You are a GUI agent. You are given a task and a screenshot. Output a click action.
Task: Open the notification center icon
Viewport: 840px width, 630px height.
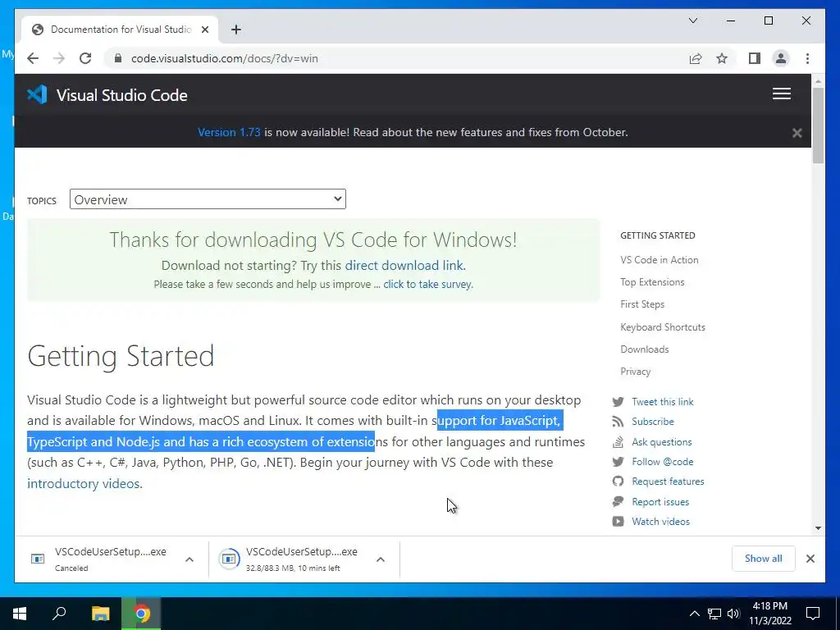[x=813, y=614]
